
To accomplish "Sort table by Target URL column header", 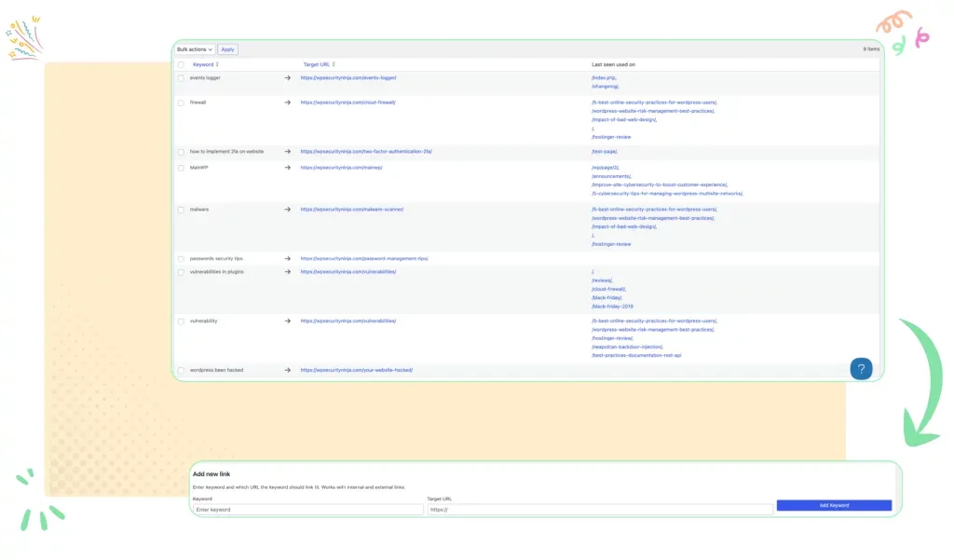I will click(317, 64).
